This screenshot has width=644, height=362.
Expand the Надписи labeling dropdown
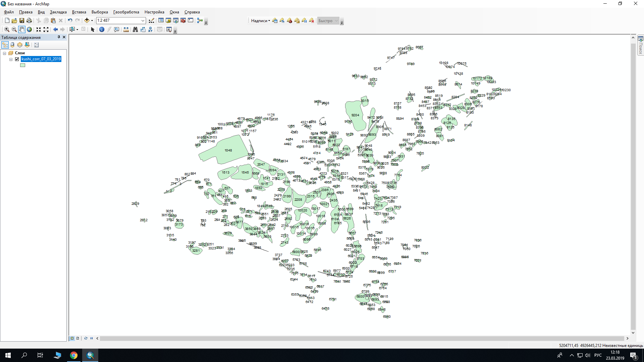tap(261, 21)
